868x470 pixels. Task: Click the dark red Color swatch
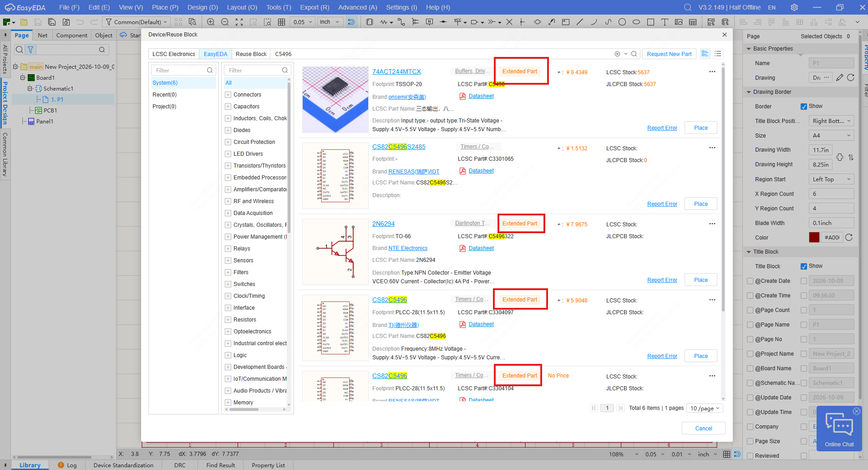(814, 237)
